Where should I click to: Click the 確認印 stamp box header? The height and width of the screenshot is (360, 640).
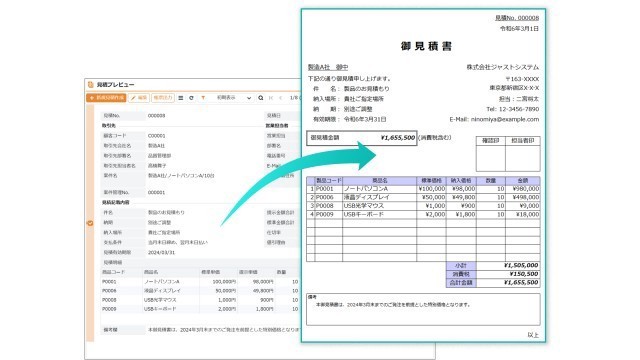pos(491,141)
